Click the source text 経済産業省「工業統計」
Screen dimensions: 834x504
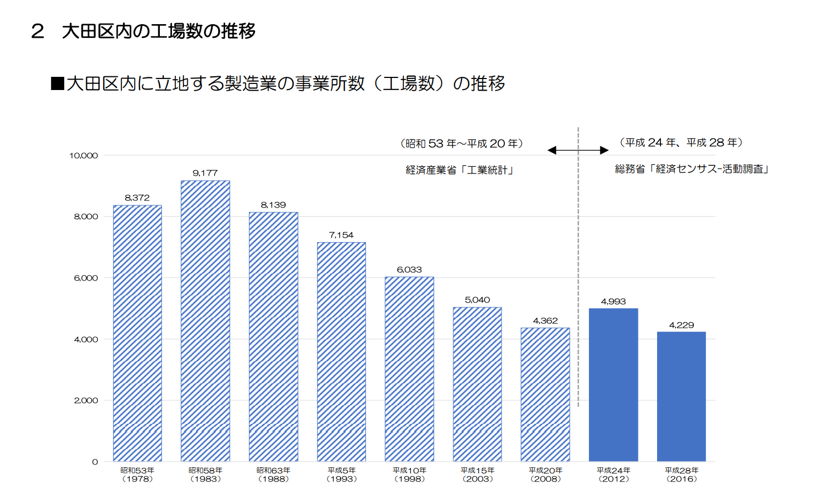point(460,170)
